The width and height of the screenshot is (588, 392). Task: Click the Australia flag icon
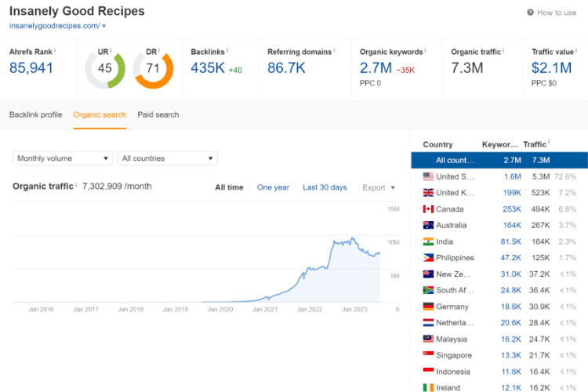[x=428, y=225]
